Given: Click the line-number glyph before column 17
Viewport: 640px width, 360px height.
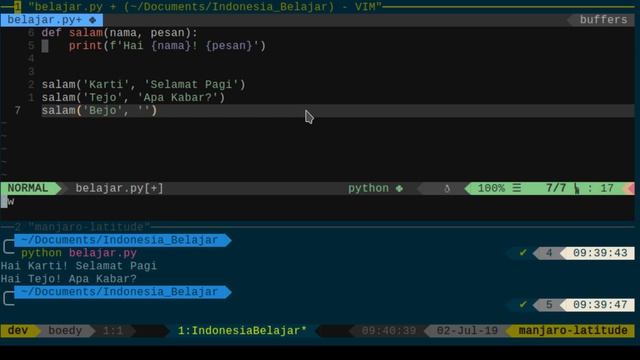Looking at the screenshot, I should tap(576, 188).
